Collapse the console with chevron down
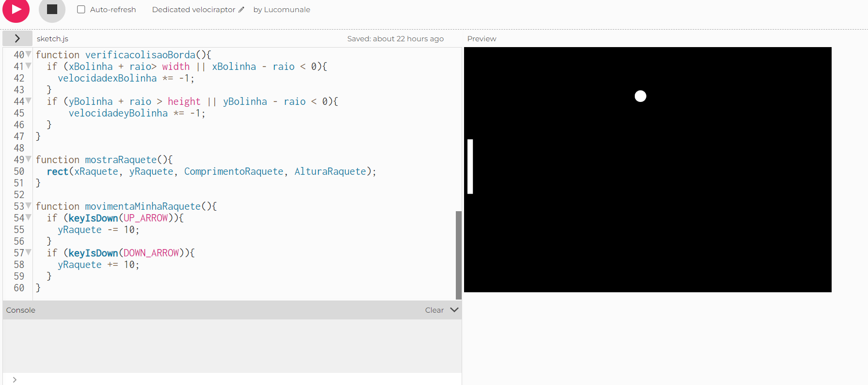The height and width of the screenshot is (385, 868). (454, 310)
